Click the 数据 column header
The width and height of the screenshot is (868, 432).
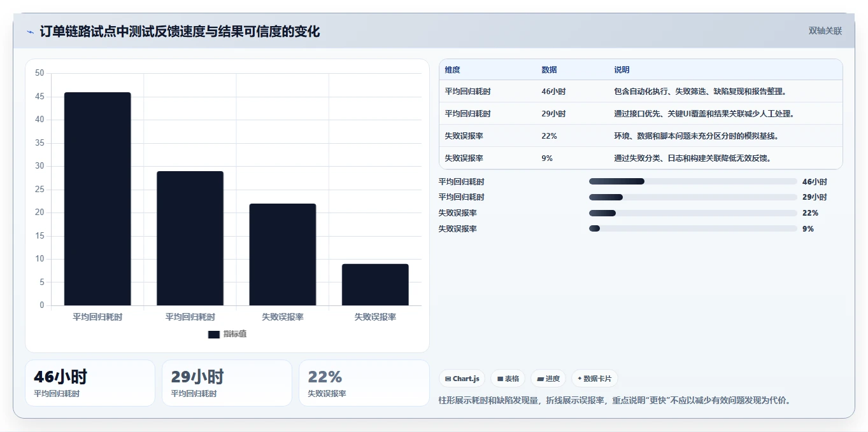pos(549,70)
